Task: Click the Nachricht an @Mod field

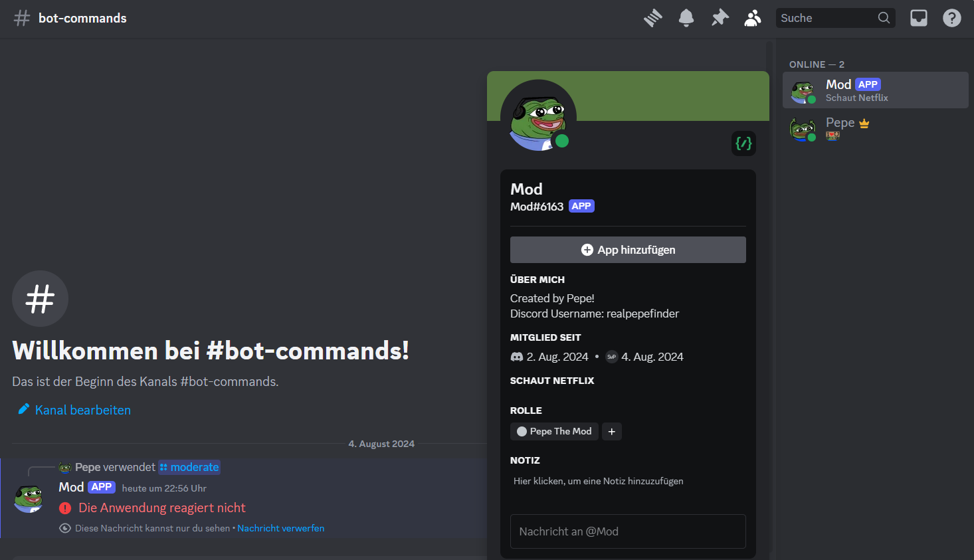Action: [x=628, y=531]
